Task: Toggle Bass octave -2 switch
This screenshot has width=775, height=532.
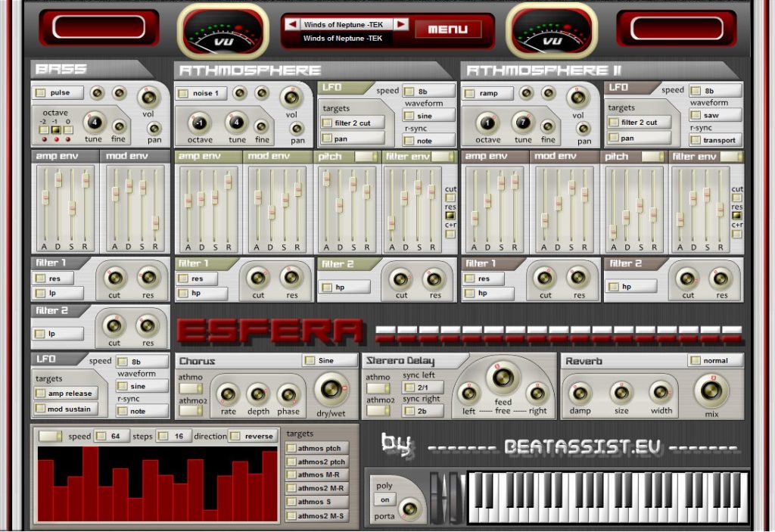Action: (43, 130)
